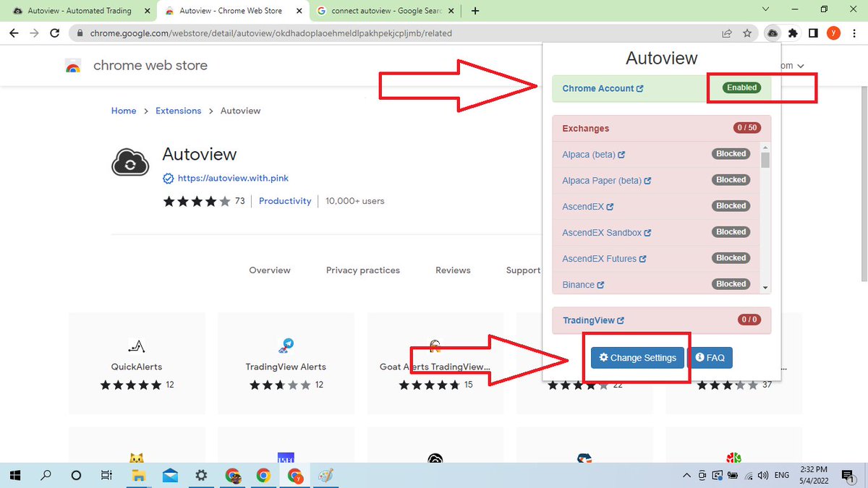Click Blocked badge for Alpaca (beta)
Screen dimensions: 868x488
731,154
